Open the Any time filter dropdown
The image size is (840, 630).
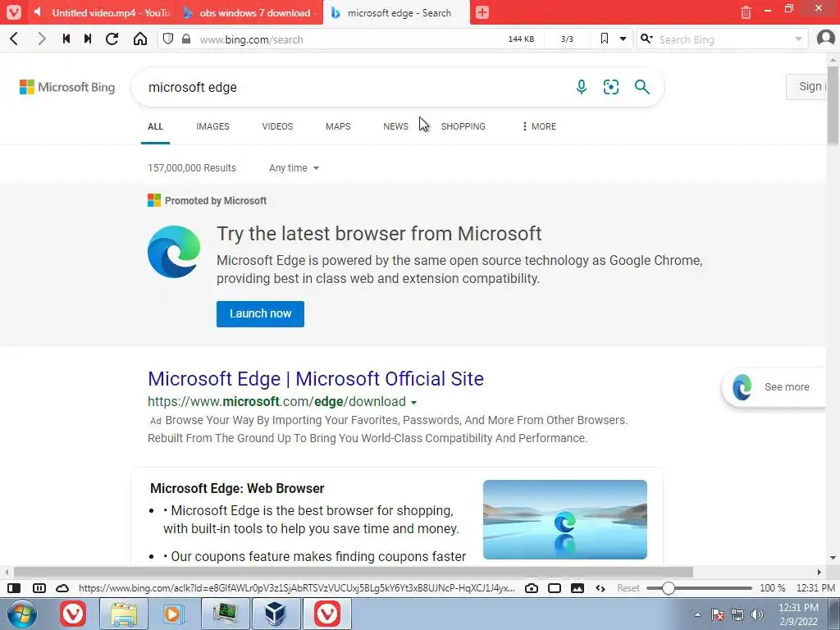coord(294,167)
